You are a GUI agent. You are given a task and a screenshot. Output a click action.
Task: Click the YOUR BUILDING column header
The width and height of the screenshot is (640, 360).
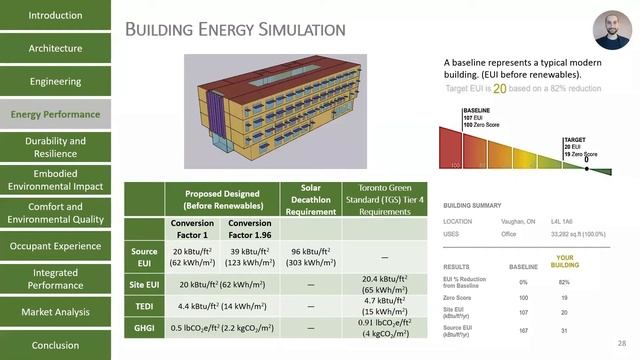click(565, 261)
